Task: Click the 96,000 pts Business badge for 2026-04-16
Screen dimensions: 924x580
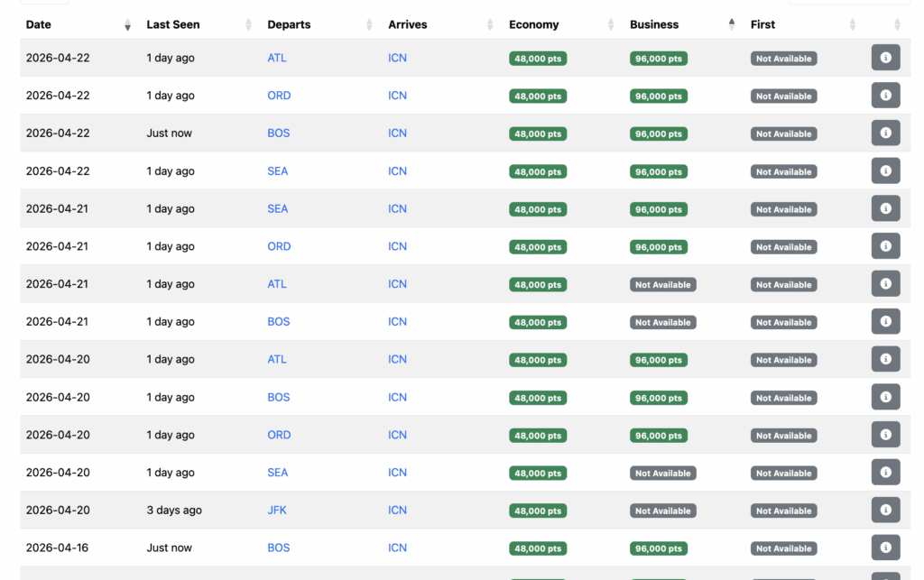Action: (658, 548)
